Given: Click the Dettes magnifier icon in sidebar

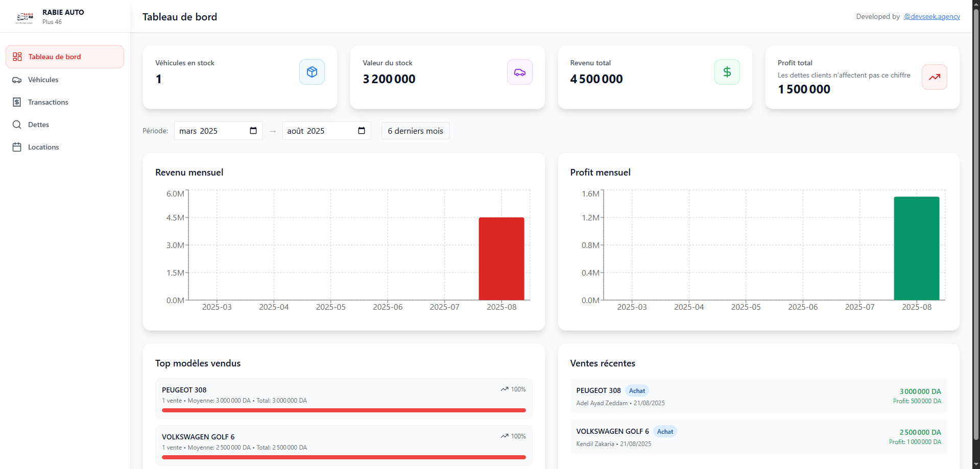Looking at the screenshot, I should (17, 125).
